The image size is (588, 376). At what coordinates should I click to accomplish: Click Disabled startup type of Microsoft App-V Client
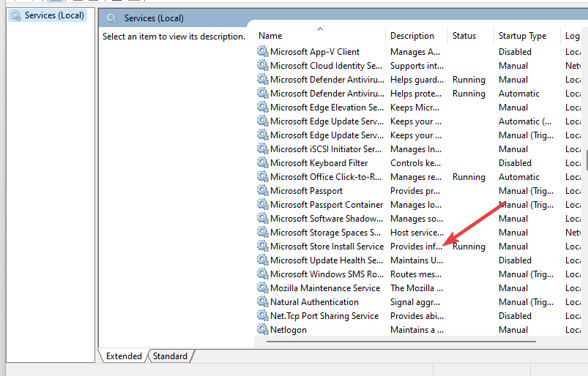pyautogui.click(x=515, y=52)
